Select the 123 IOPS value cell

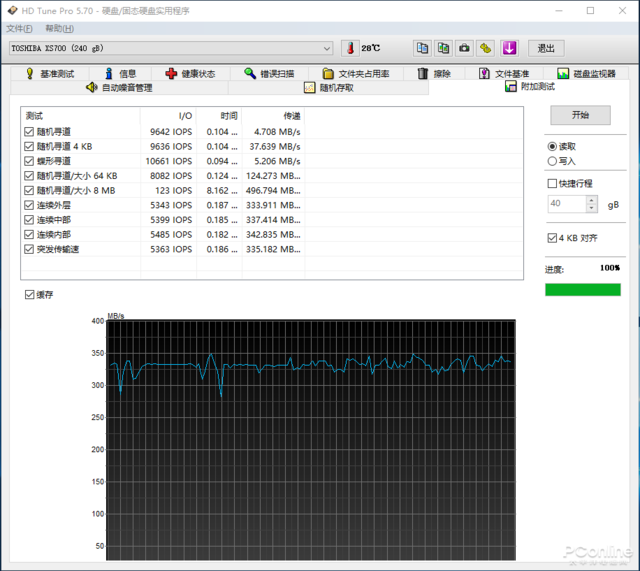coord(173,191)
